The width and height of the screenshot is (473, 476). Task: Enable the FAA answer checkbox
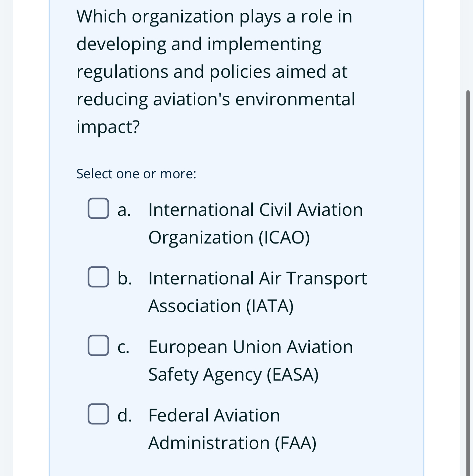click(x=98, y=414)
